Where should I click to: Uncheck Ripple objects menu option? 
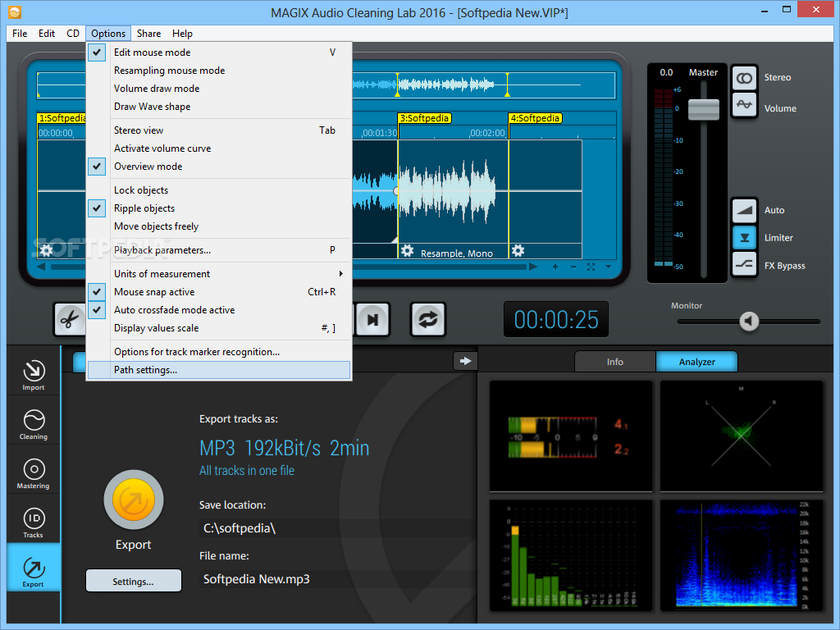[219, 208]
